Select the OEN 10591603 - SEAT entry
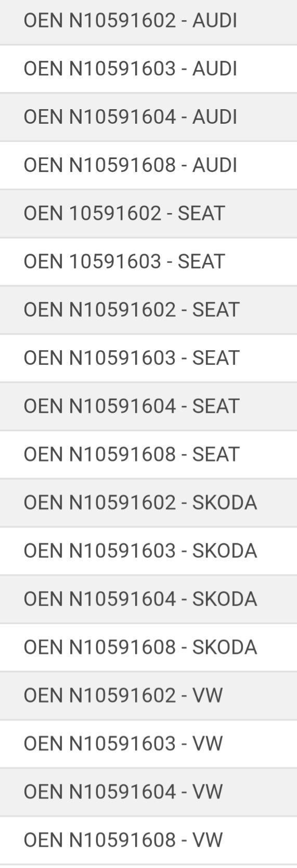297x868 pixels. click(x=148, y=261)
